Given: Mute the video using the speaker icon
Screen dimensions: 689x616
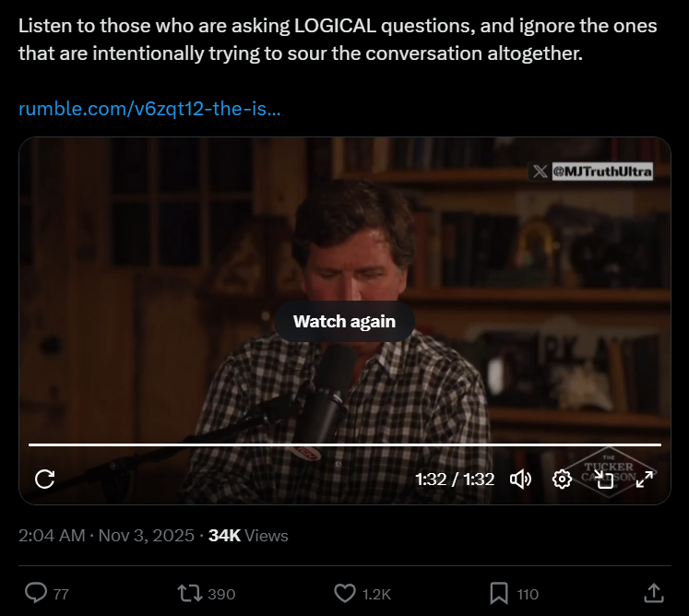Looking at the screenshot, I should pyautogui.click(x=521, y=479).
